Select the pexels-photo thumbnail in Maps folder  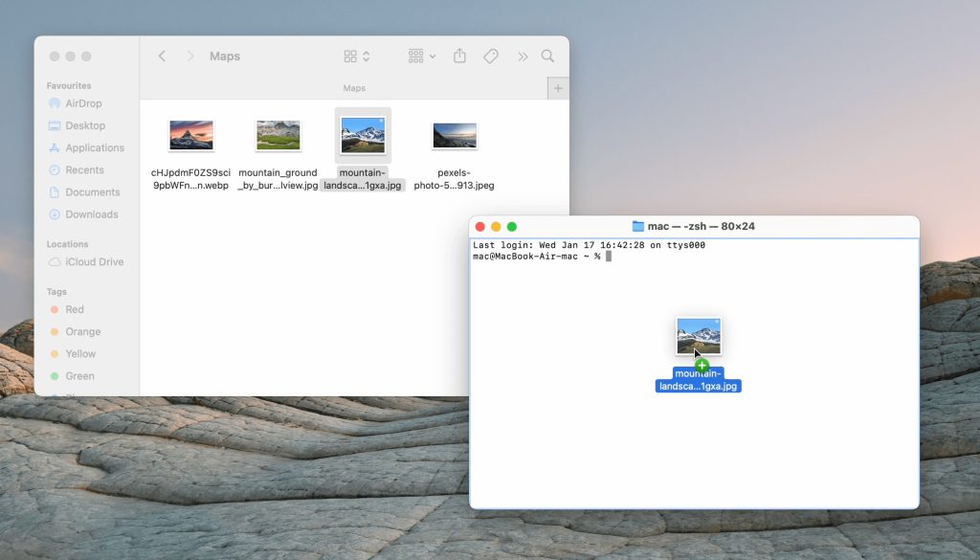coord(454,134)
